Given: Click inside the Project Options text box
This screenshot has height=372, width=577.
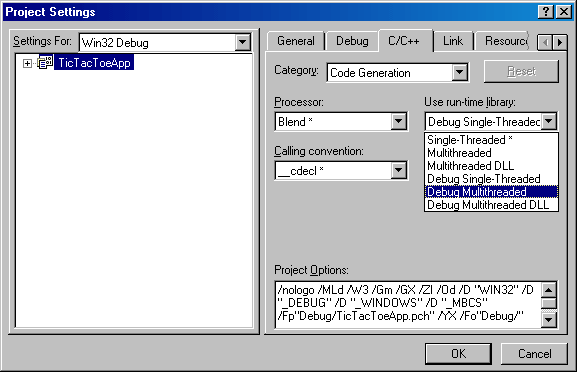Looking at the screenshot, I should coord(408,305).
